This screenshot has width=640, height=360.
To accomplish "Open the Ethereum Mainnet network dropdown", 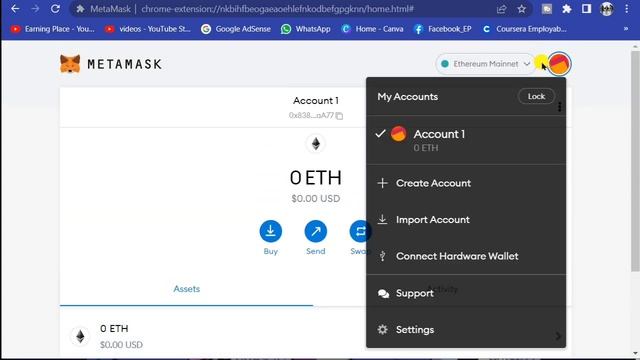I will tap(486, 64).
